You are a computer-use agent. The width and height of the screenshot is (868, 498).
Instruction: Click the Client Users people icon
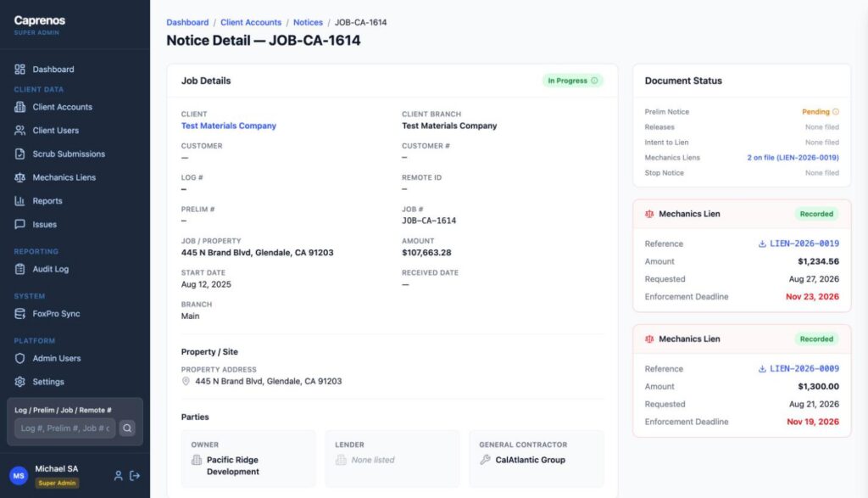click(20, 130)
